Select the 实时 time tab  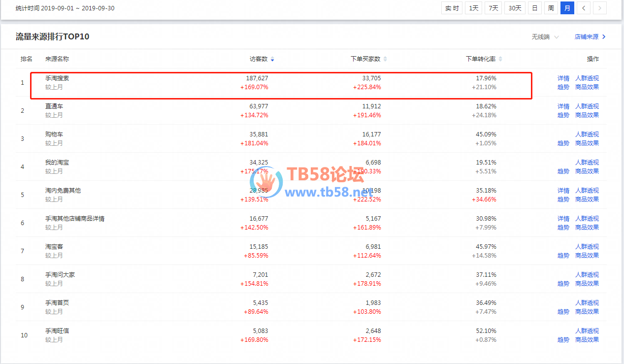pos(452,8)
